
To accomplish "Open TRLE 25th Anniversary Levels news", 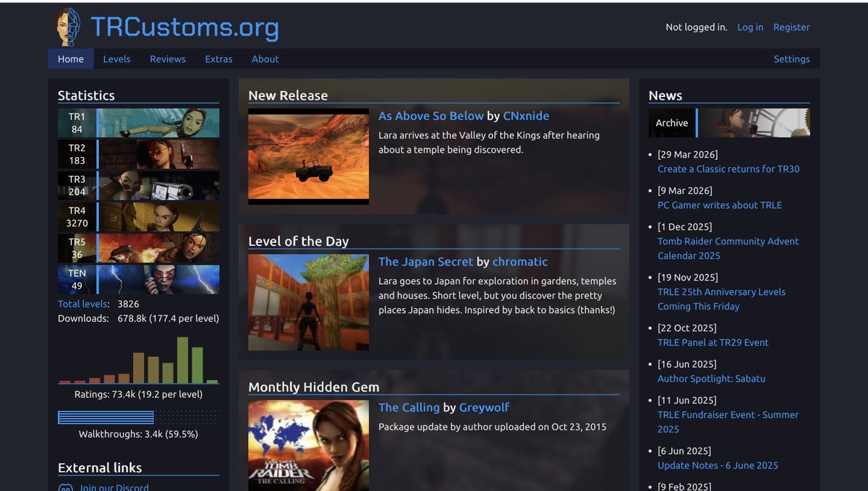I will pos(721,299).
